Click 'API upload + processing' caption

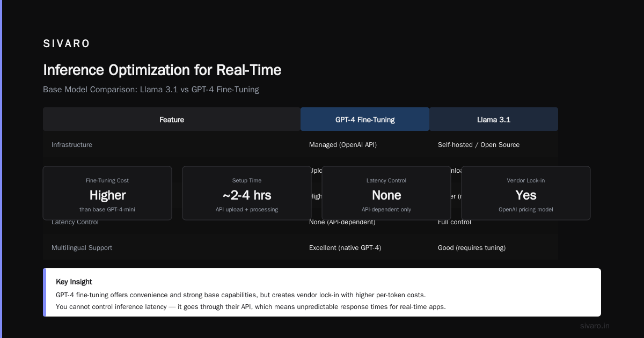point(247,209)
